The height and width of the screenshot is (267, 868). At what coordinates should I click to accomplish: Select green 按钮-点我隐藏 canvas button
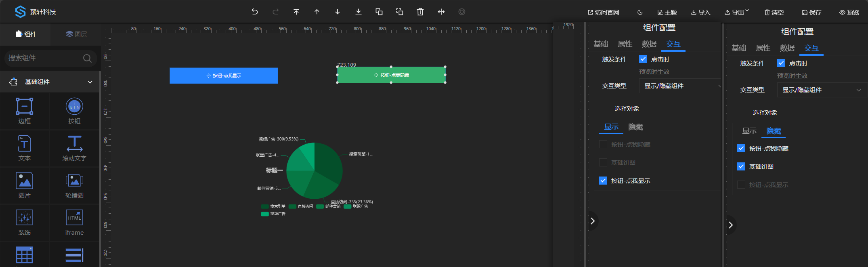coord(391,75)
